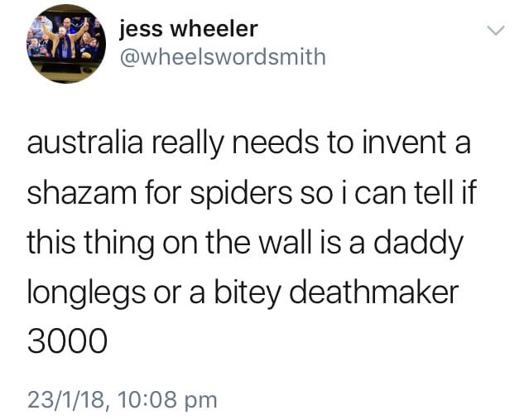Click the word "shazam" in the tweet
This screenshot has height=420, width=529.
(x=82, y=193)
